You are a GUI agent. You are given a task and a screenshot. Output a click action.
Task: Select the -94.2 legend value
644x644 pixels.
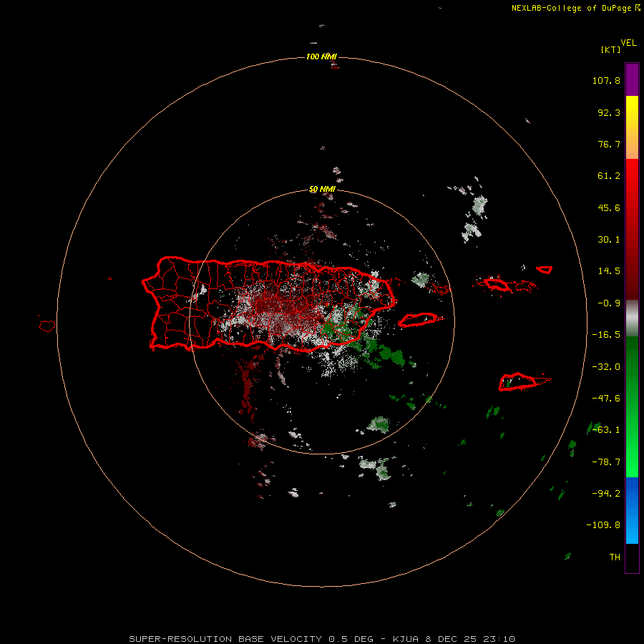[x=606, y=494]
